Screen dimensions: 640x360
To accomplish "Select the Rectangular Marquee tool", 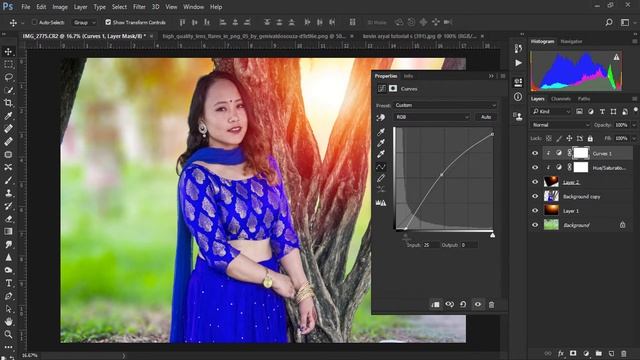I will 8,64.
